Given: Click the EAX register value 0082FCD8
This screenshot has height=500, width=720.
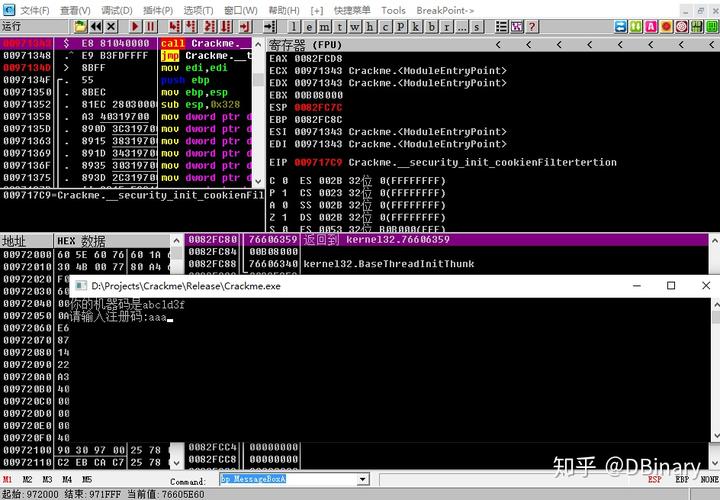Looking at the screenshot, I should pyautogui.click(x=318, y=59).
